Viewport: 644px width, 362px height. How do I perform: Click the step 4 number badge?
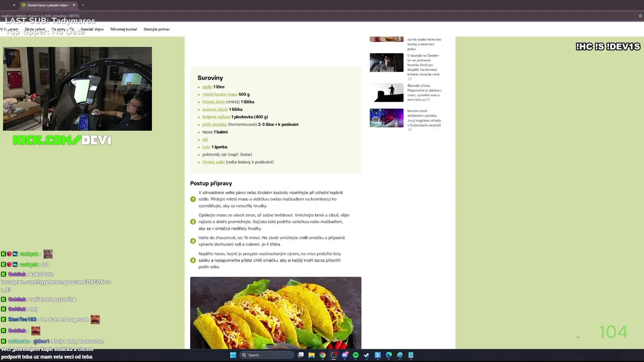(193, 260)
